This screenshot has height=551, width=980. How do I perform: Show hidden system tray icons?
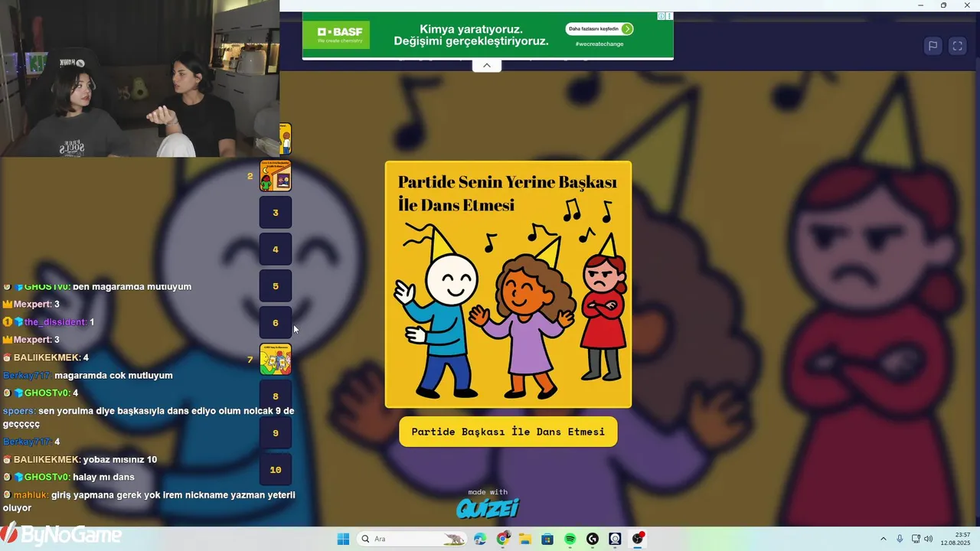tap(883, 539)
